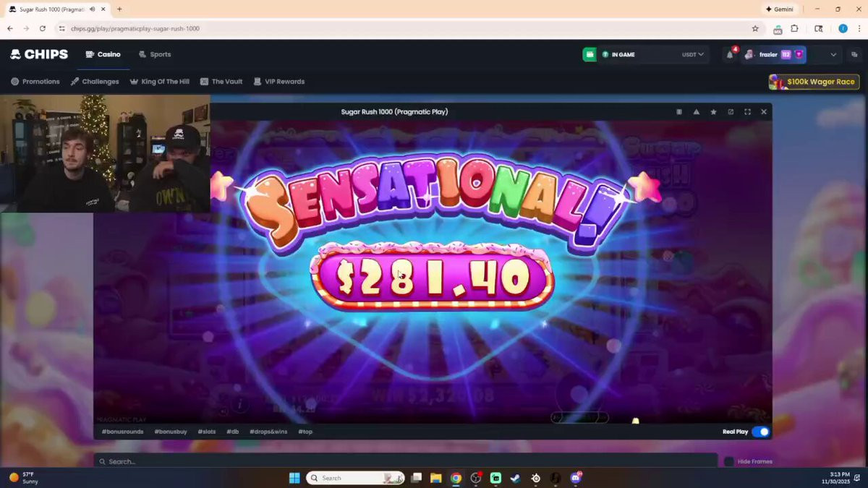Click the #db tag

coord(232,432)
